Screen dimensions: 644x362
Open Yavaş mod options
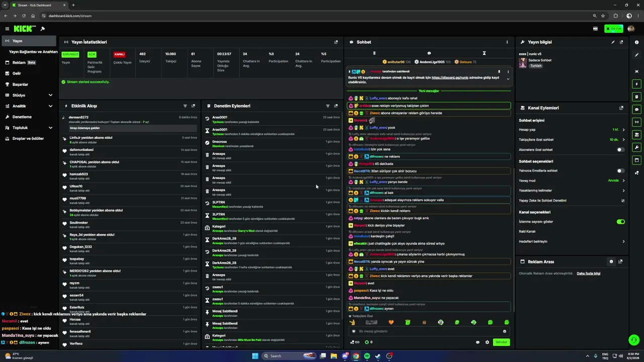572,180
